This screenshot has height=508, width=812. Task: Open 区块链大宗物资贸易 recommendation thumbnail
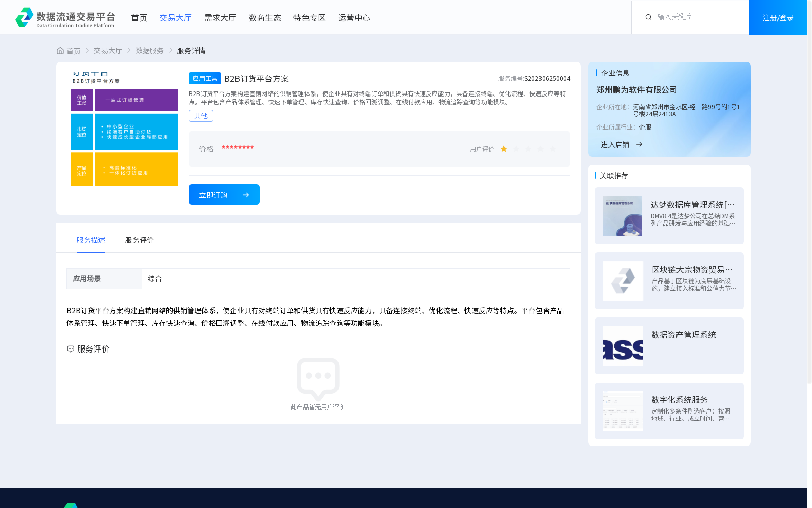click(x=623, y=281)
